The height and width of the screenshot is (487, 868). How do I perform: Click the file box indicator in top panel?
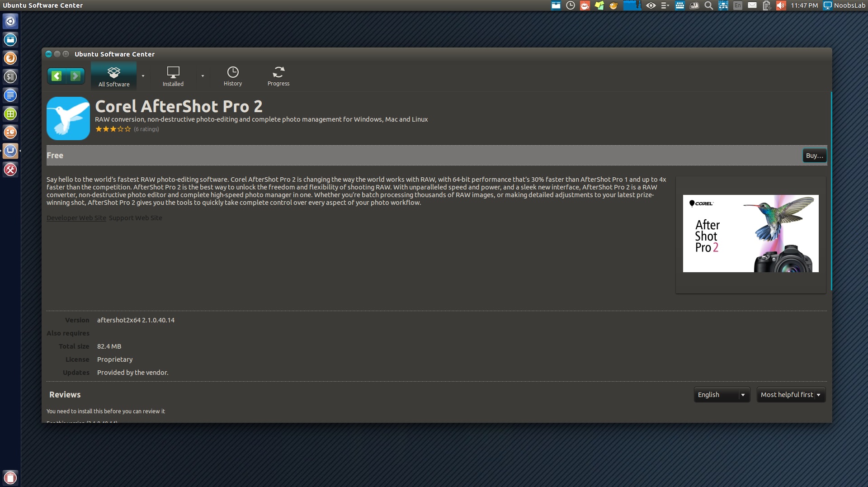click(x=556, y=5)
